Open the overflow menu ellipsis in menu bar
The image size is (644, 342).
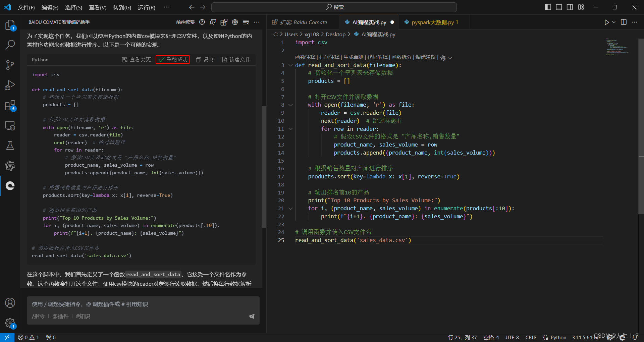point(167,7)
